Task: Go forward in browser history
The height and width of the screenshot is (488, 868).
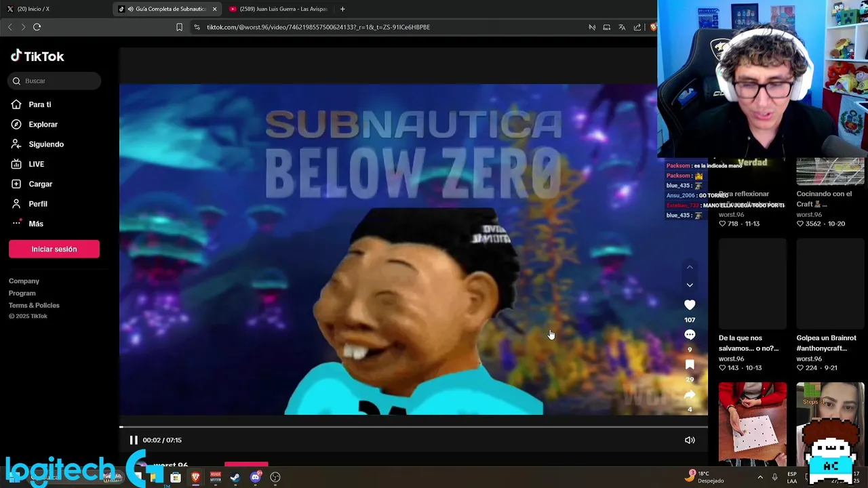Action: pyautogui.click(x=23, y=27)
